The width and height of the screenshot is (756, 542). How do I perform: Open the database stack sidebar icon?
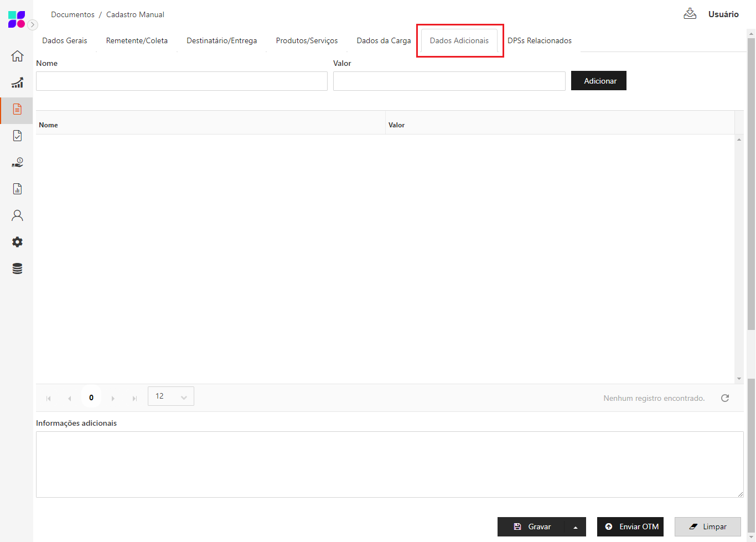click(x=17, y=269)
